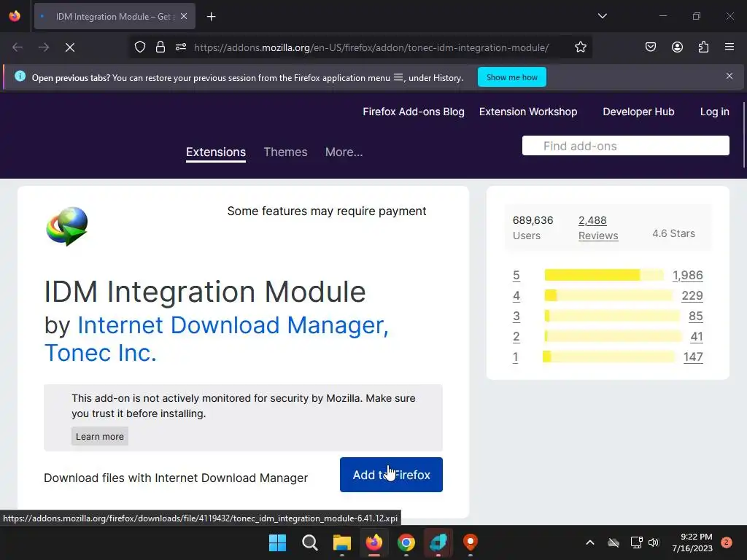747x560 pixels.
Task: Stop loading the page
Action: pyautogui.click(x=69, y=47)
